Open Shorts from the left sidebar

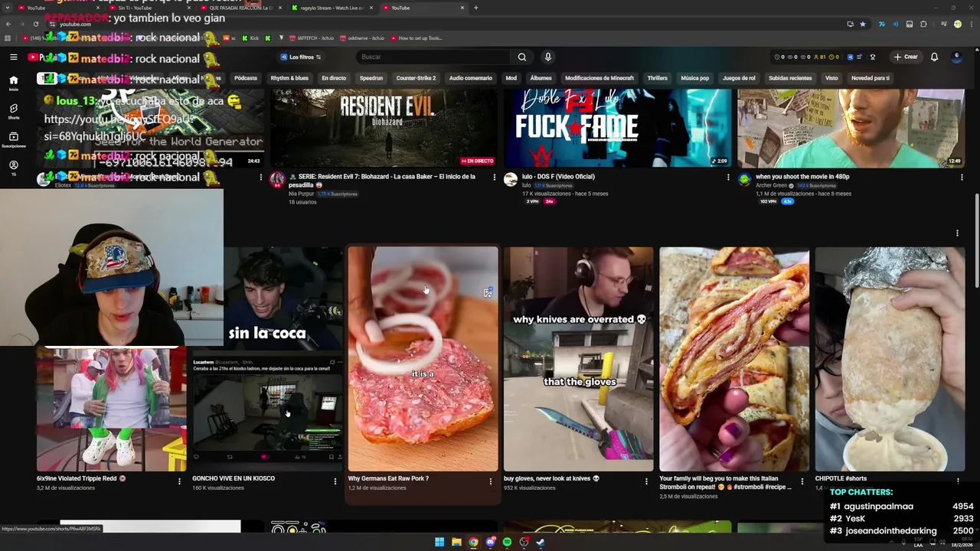[13, 112]
